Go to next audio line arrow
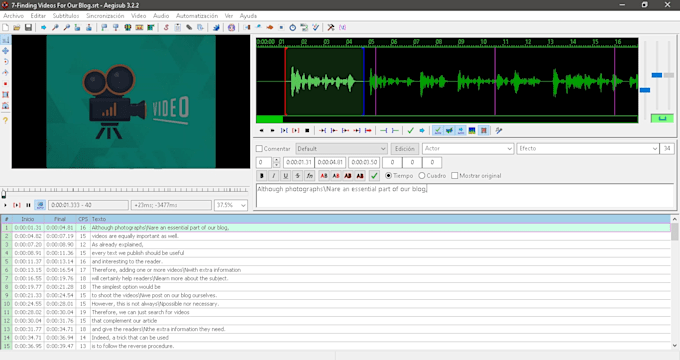This screenshot has height=360, width=680. [x=272, y=131]
